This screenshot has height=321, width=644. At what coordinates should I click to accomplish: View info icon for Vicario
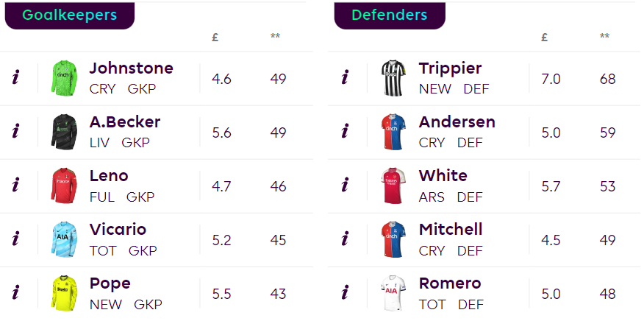tap(15, 239)
